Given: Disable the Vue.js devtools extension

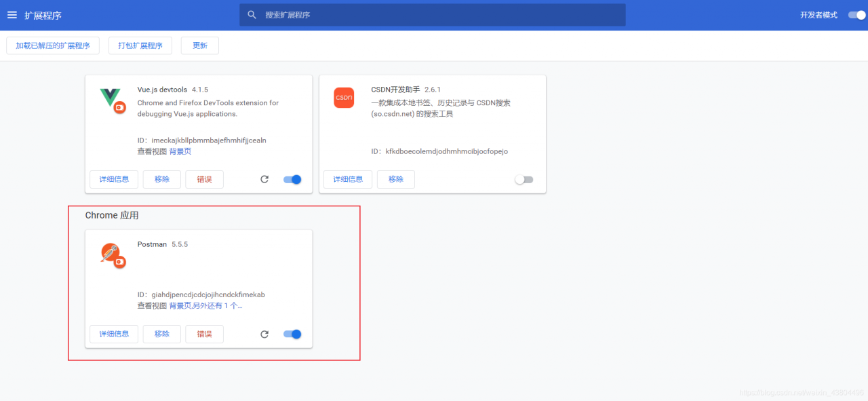Looking at the screenshot, I should (x=292, y=179).
